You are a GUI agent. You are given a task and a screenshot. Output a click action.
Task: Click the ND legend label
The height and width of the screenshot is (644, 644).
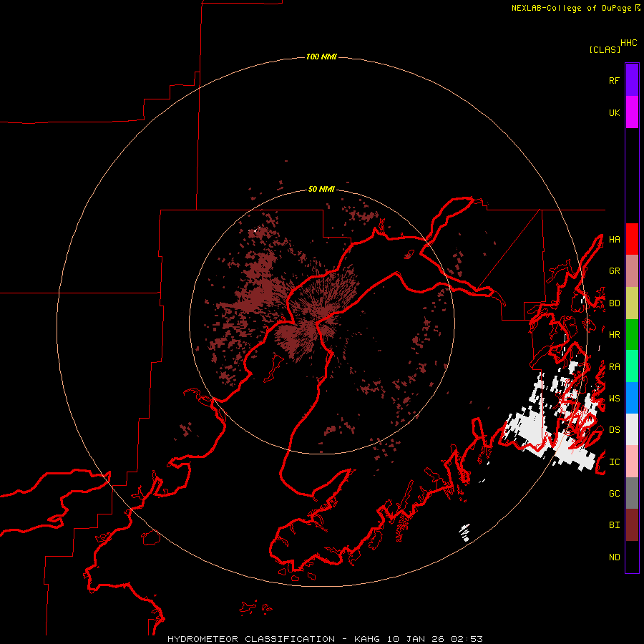(615, 557)
